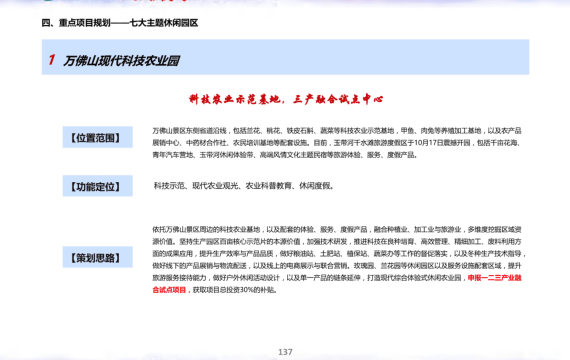Viewport: 570px width, 360px height.
Task: Click red highlighted text 申报一二三产业融合
Action: tap(494, 278)
